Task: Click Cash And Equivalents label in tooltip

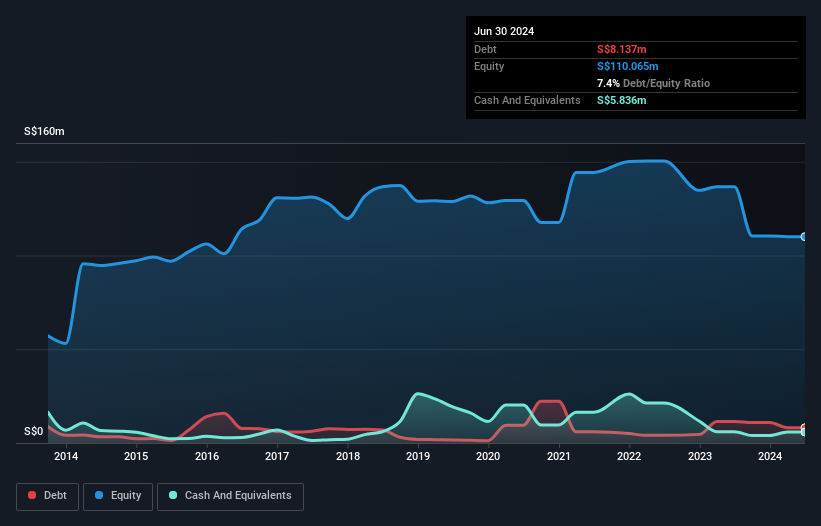Action: [527, 100]
